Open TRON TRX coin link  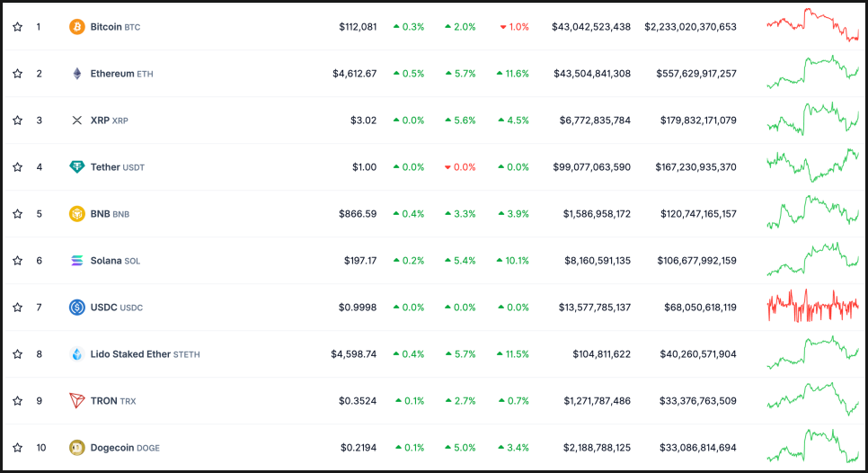(x=113, y=400)
